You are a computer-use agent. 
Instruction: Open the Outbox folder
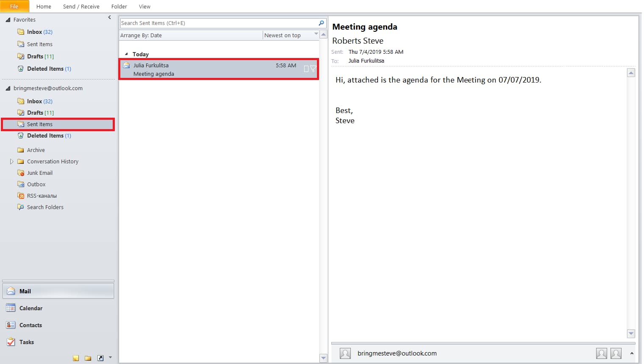point(31,184)
